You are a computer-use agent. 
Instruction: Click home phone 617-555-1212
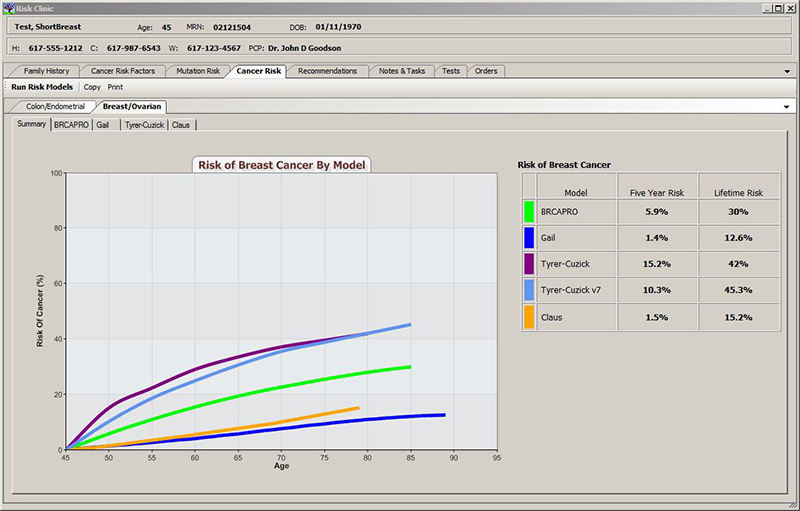click(x=55, y=48)
